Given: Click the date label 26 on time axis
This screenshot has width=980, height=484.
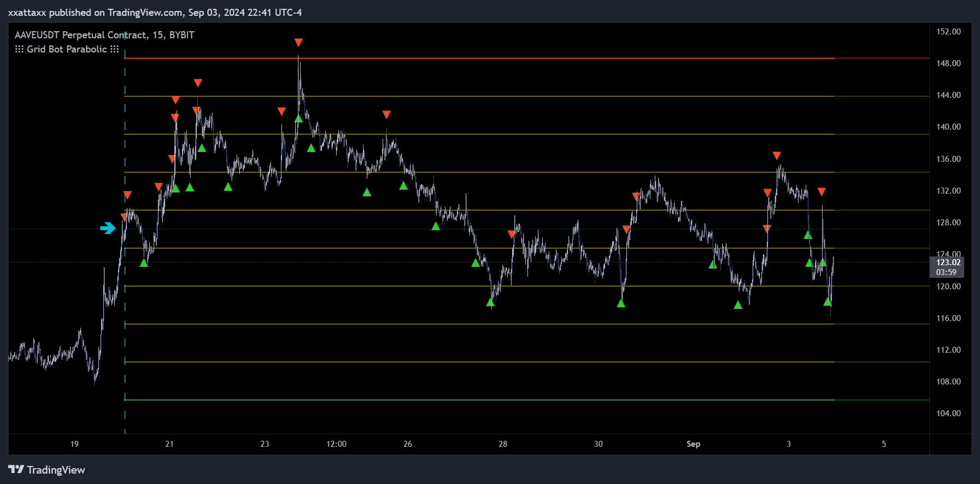Looking at the screenshot, I should [x=408, y=444].
